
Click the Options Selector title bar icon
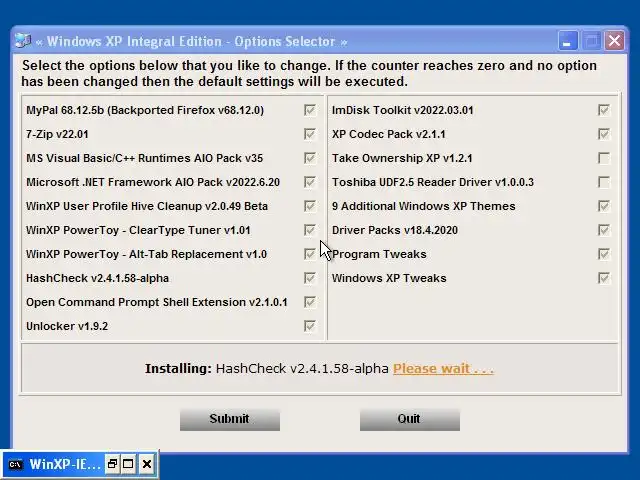pyautogui.click(x=23, y=41)
